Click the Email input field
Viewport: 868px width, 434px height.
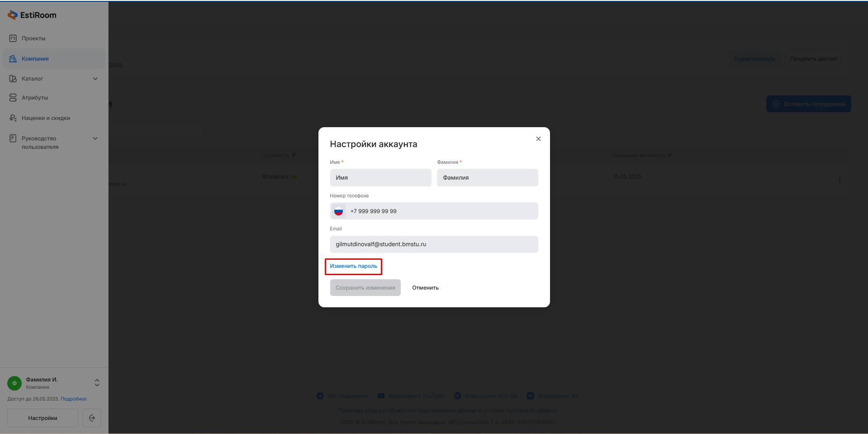(434, 244)
